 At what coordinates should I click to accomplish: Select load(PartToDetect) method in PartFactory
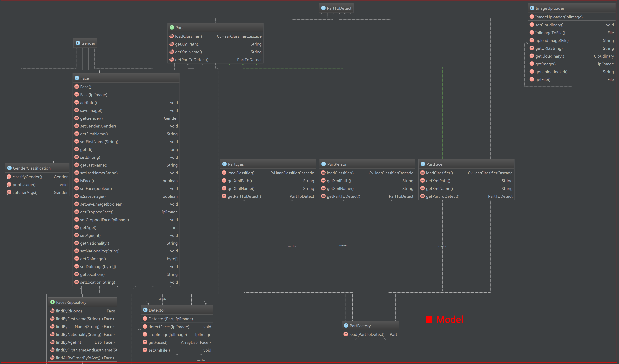[x=367, y=334]
